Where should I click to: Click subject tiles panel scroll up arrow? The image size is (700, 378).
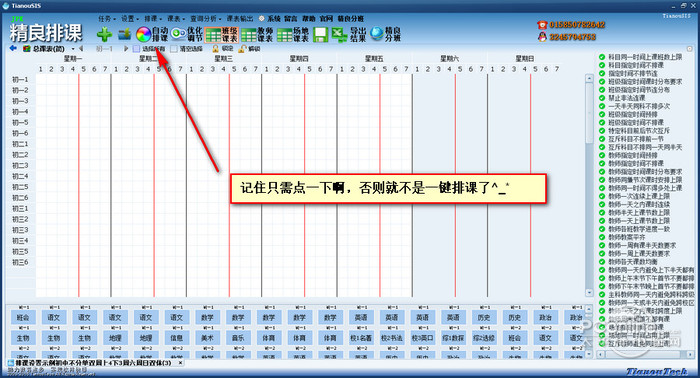589,309
